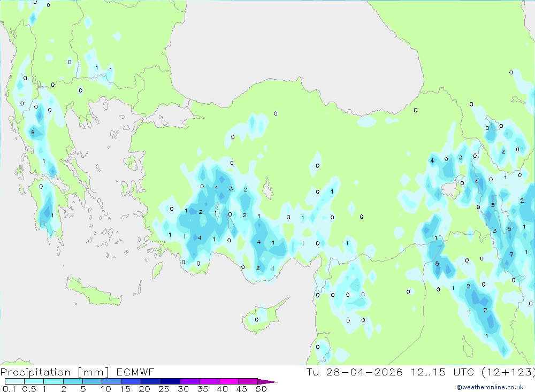Pick the 15–20 mm legend swatch
Viewport: 535px width, 392px height.
pos(131,381)
